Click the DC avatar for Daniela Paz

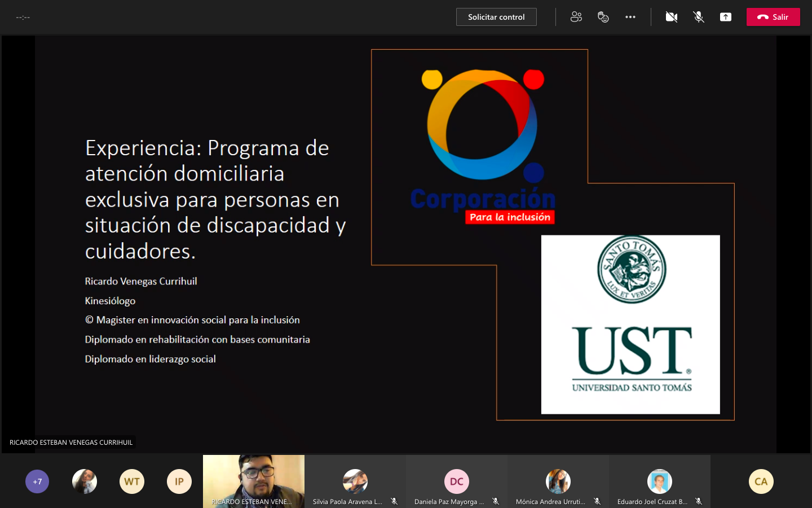point(457,481)
